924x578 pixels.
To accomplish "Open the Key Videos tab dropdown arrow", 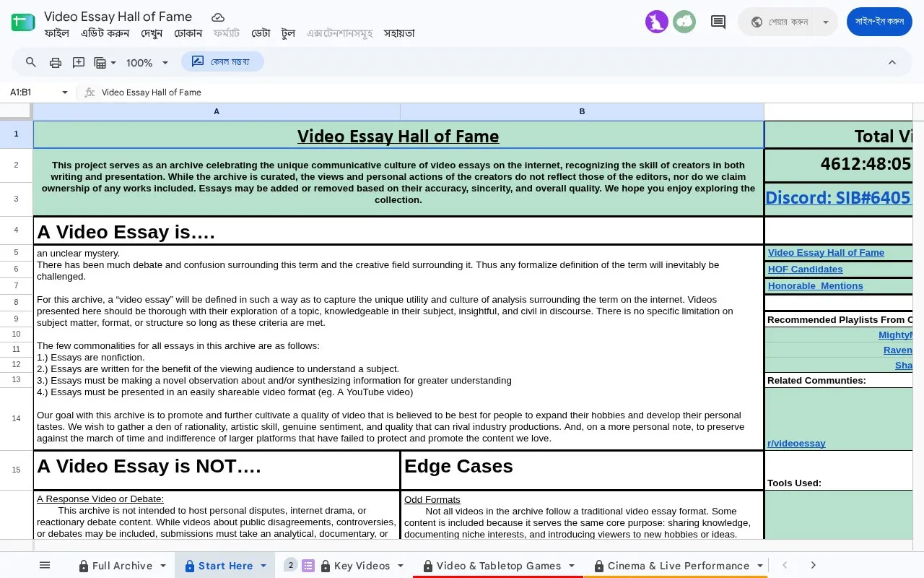I will click(401, 566).
